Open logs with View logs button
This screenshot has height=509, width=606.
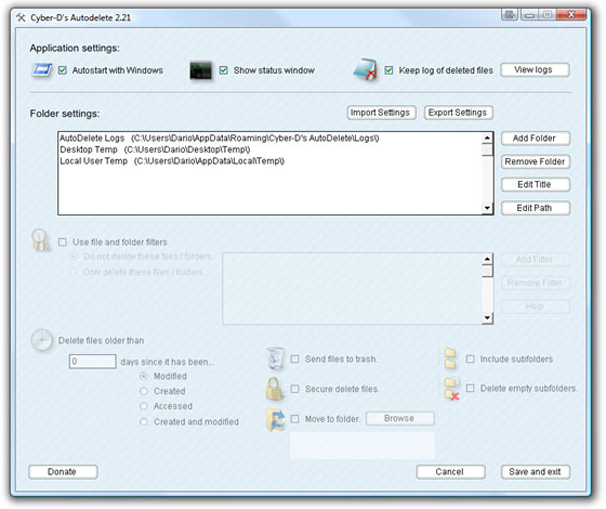tap(534, 70)
